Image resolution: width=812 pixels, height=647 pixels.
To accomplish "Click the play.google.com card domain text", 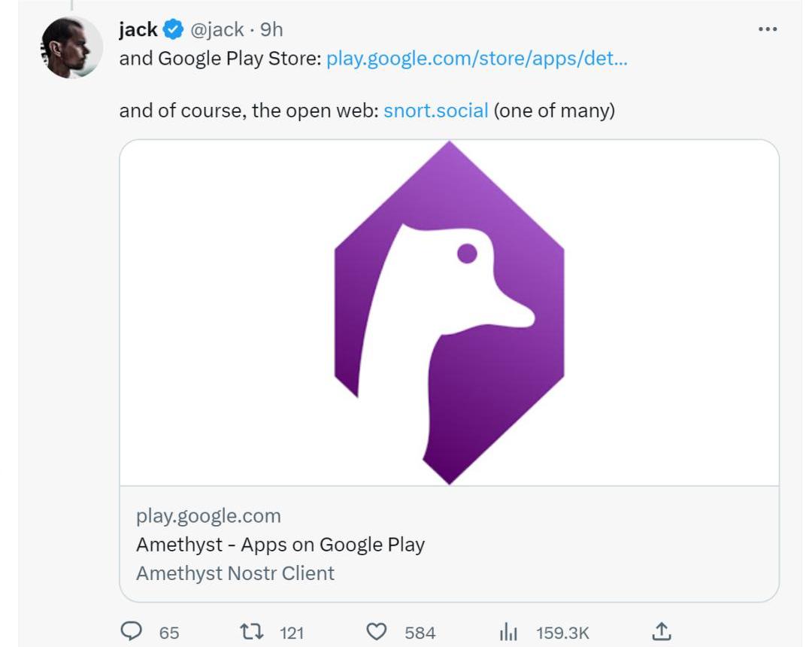I will pos(208,516).
